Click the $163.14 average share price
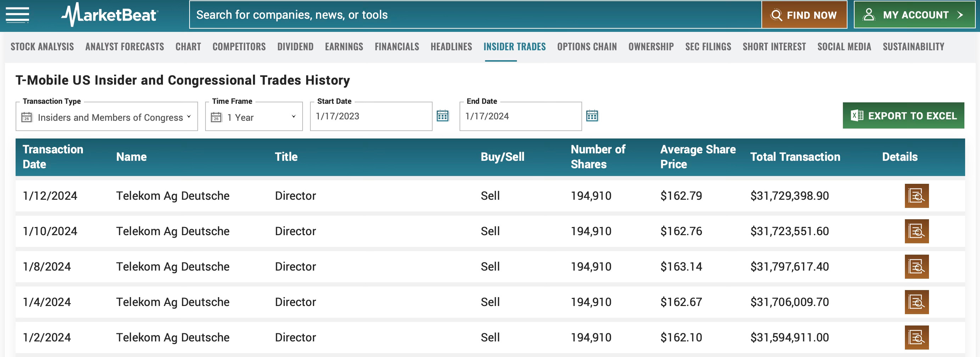980x357 pixels. (681, 267)
